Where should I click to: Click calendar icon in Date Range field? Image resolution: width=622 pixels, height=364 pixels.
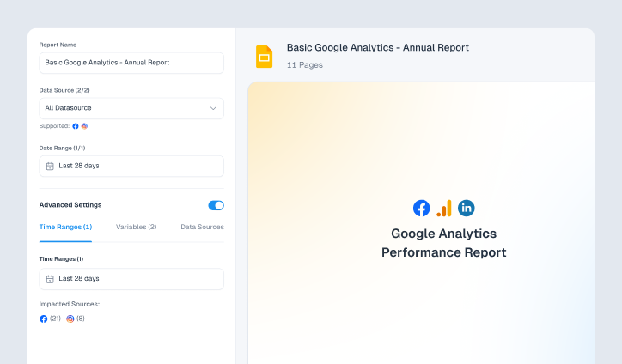(50, 166)
